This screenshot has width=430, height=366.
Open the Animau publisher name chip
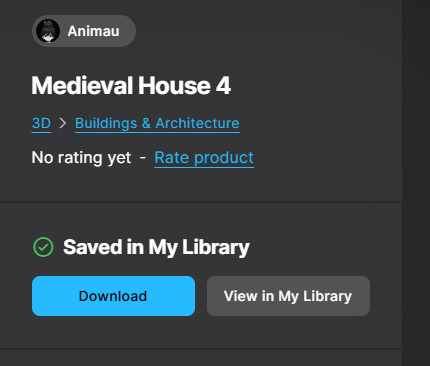(84, 31)
